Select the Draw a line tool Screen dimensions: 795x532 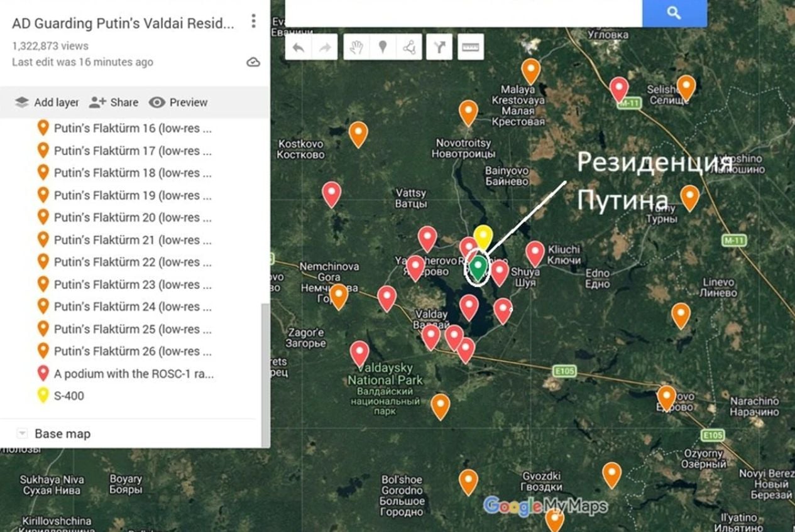(410, 46)
